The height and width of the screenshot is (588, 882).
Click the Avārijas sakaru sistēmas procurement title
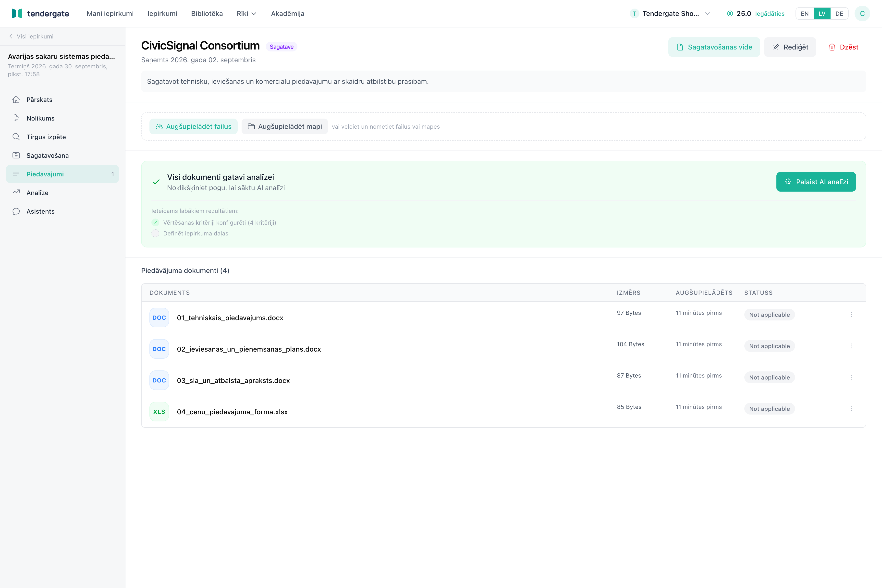[x=61, y=56]
